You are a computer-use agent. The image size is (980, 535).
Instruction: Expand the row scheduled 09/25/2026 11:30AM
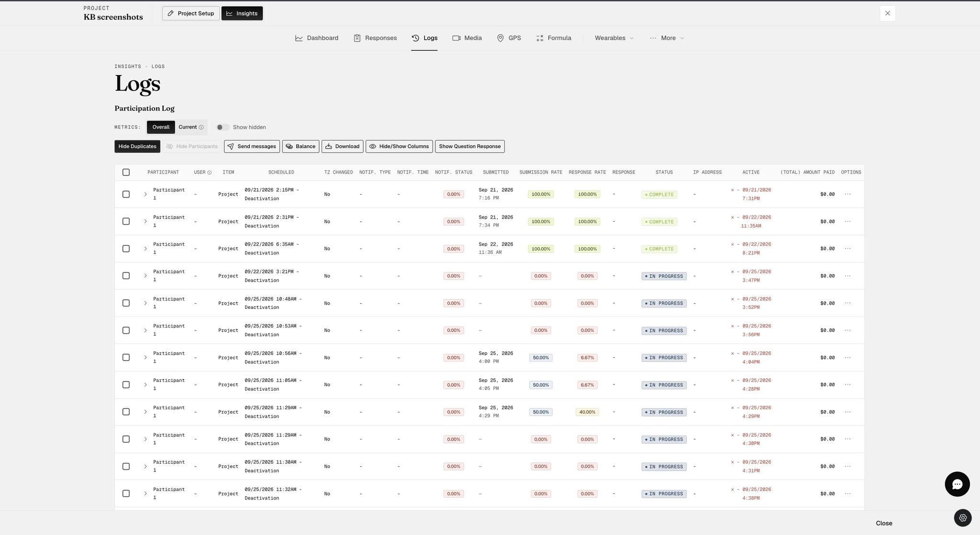[x=145, y=467]
